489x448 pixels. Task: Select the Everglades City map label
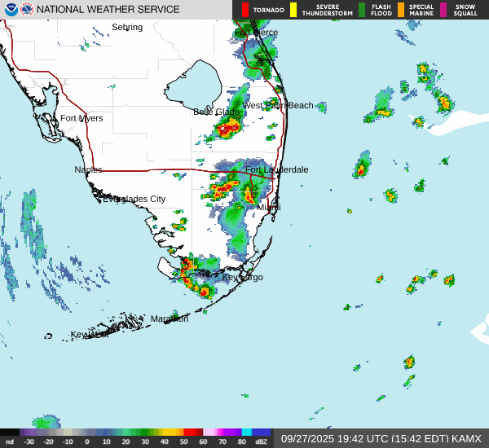[134, 199]
